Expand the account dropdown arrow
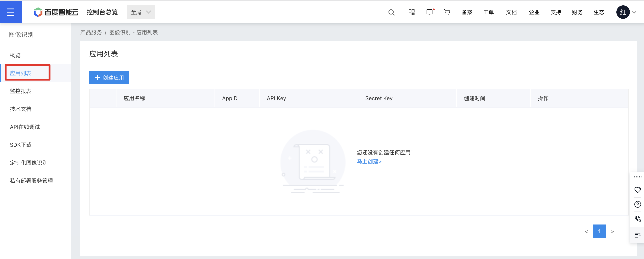644x259 pixels. point(634,12)
